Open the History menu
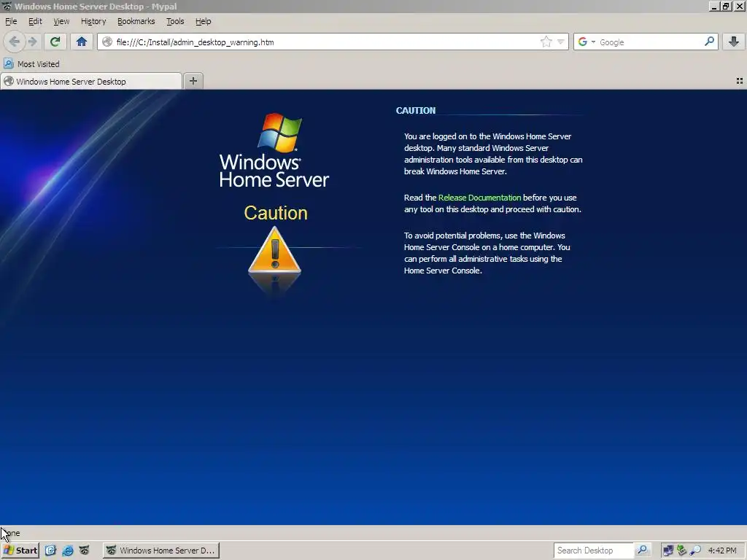 [x=93, y=21]
